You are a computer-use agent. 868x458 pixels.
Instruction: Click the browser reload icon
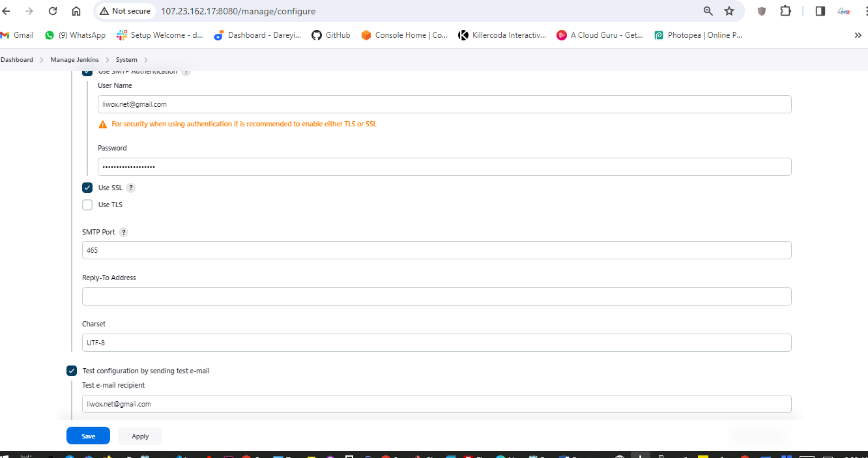point(53,11)
